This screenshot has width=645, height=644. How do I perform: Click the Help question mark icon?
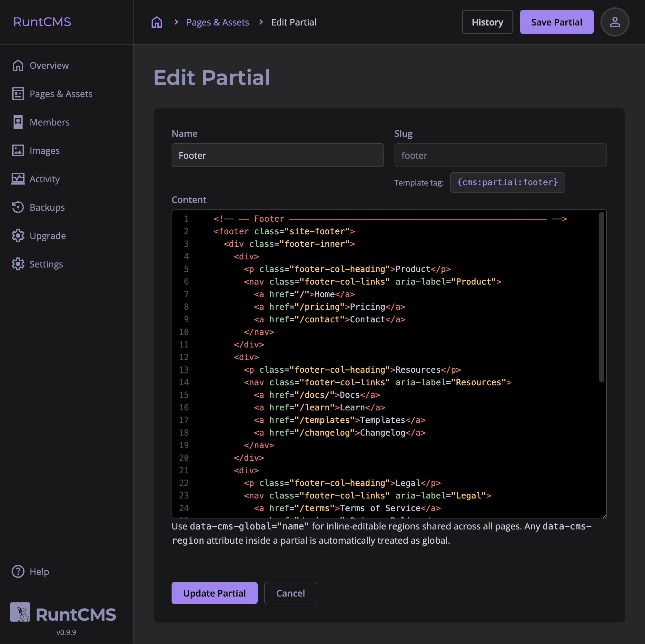(18, 571)
